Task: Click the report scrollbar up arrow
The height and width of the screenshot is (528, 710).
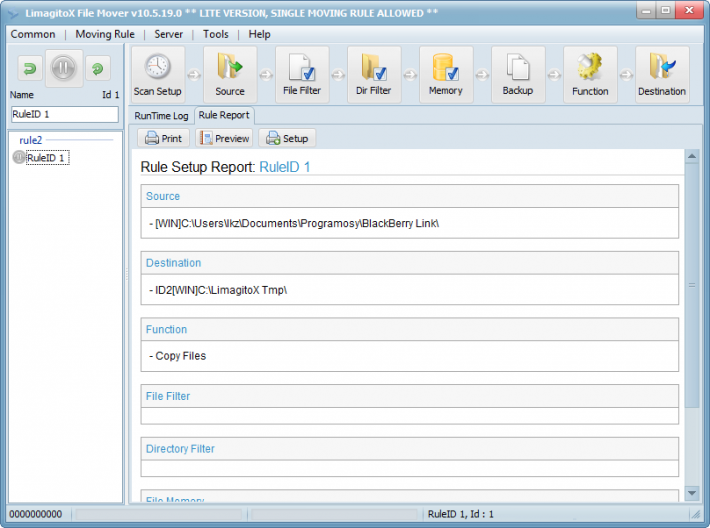Action: coord(691,157)
